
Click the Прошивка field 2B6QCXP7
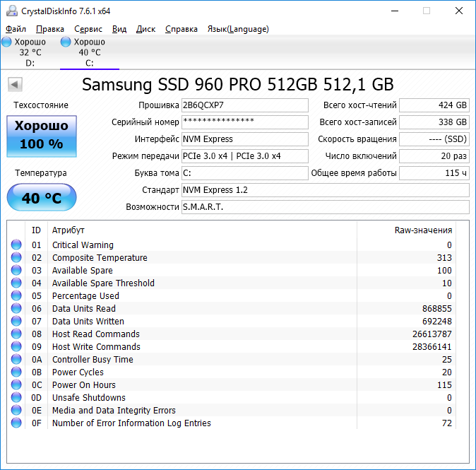click(x=245, y=105)
